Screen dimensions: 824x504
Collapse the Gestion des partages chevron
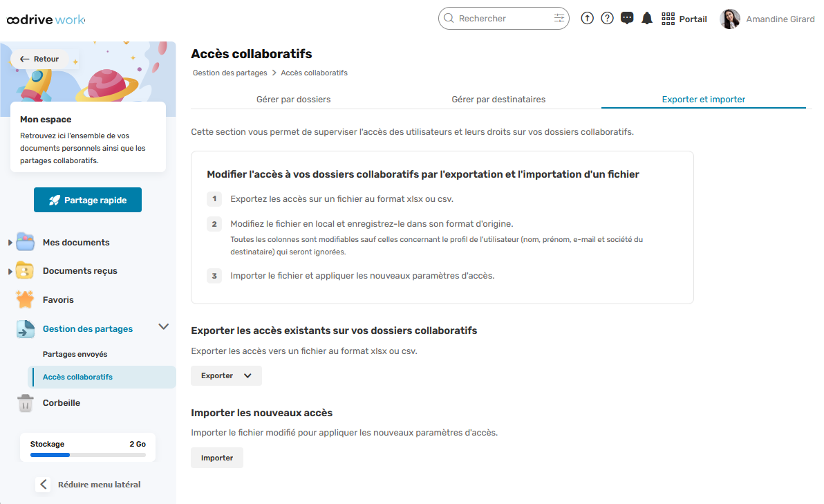click(163, 327)
